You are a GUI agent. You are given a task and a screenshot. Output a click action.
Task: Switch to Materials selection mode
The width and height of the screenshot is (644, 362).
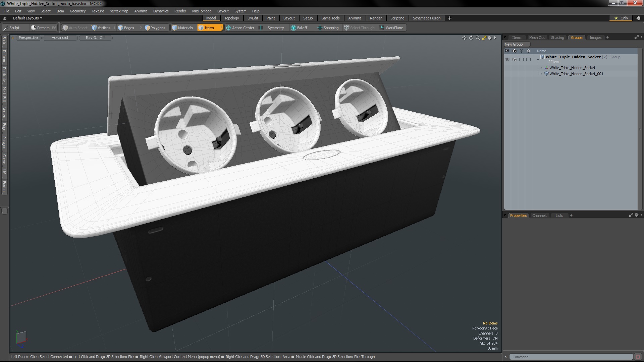[x=182, y=28]
